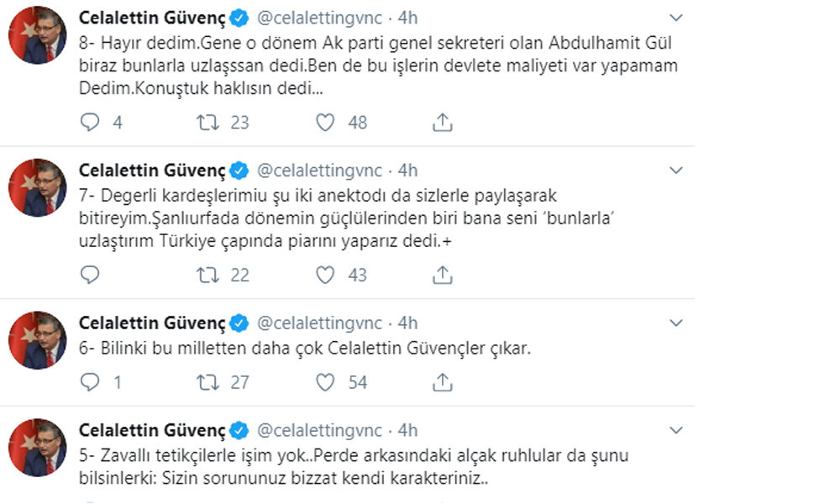Reply to tweet 8 about Abdulhamit Gül

pos(90,123)
